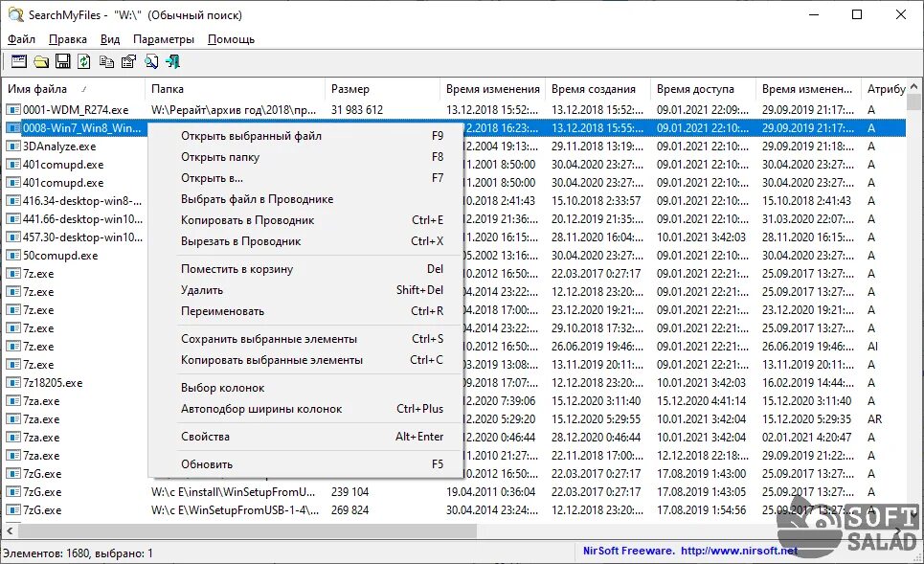Sort by the Папка column header
The height and width of the screenshot is (564, 924).
[x=235, y=89]
